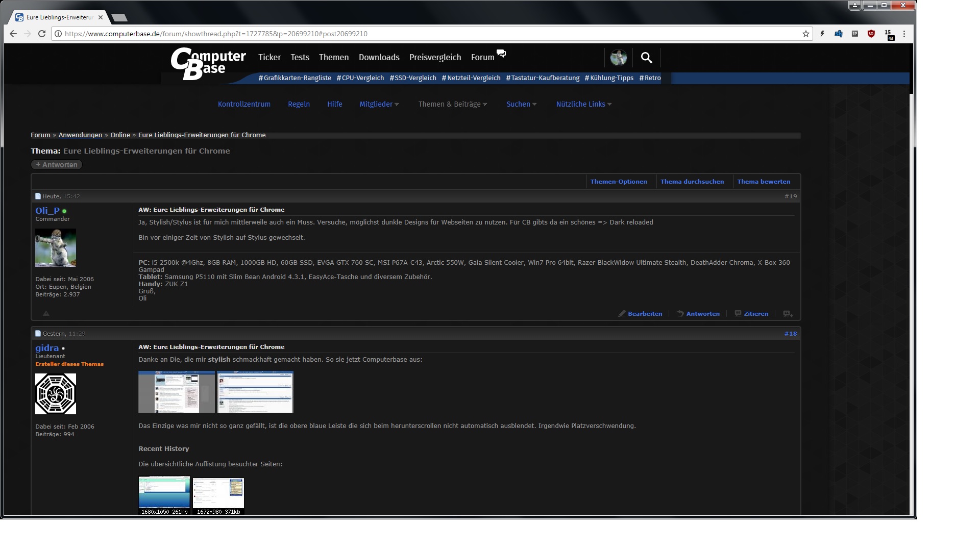Image resolution: width=980 pixels, height=551 pixels.
Task: Open Themen-Optionen menu
Action: pyautogui.click(x=618, y=182)
